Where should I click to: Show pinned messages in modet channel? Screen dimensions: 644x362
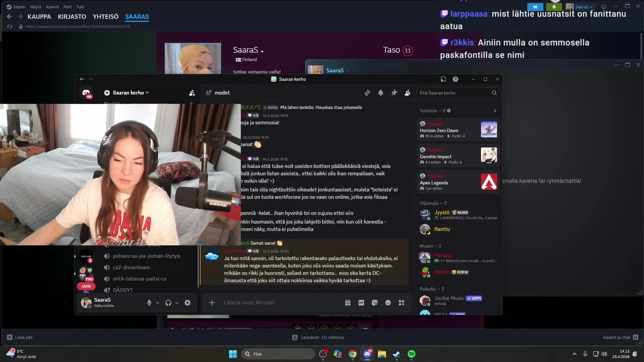[394, 93]
